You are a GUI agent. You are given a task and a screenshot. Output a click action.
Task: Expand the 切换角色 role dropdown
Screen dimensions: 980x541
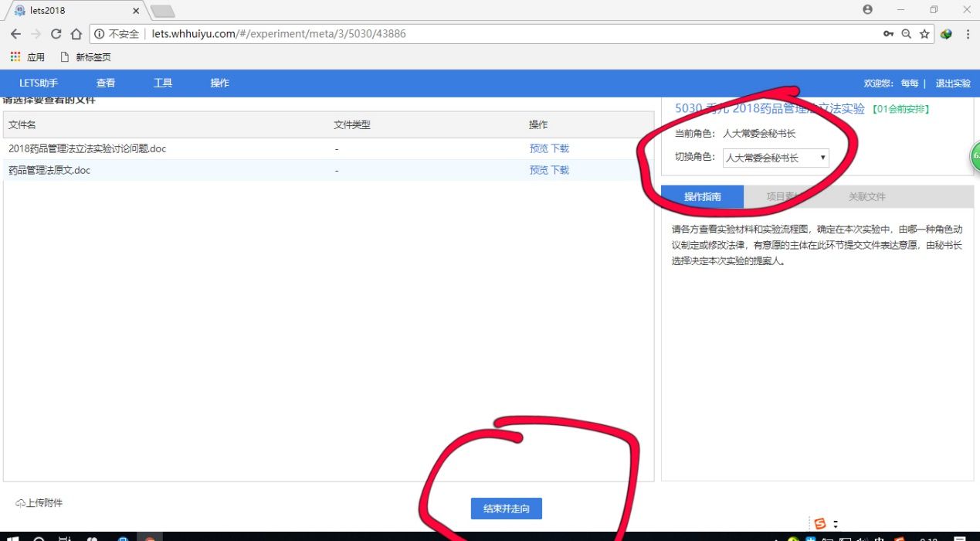click(775, 158)
